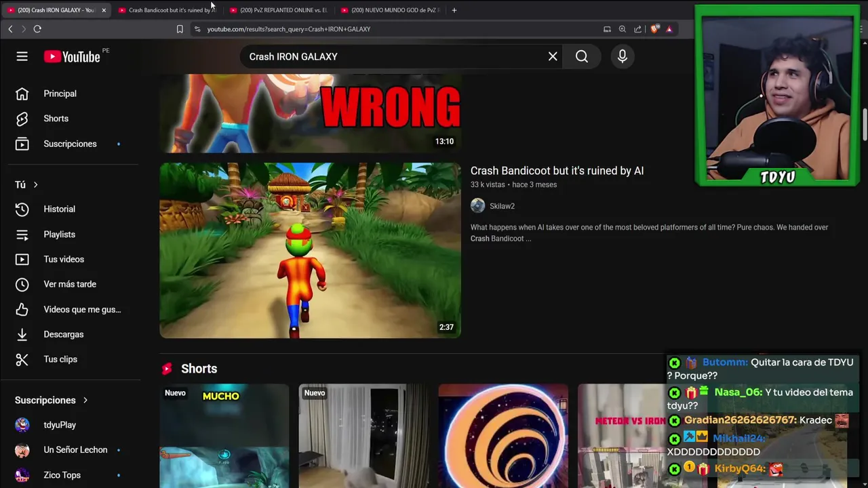The height and width of the screenshot is (488, 868).
Task: Click the magnifier search button
Action: [x=582, y=57]
